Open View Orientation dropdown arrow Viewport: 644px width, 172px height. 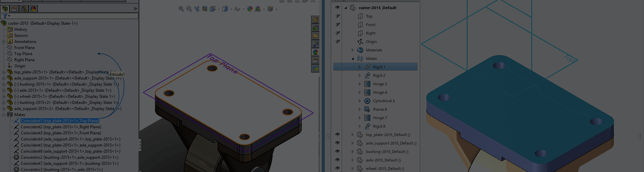click(218, 9)
